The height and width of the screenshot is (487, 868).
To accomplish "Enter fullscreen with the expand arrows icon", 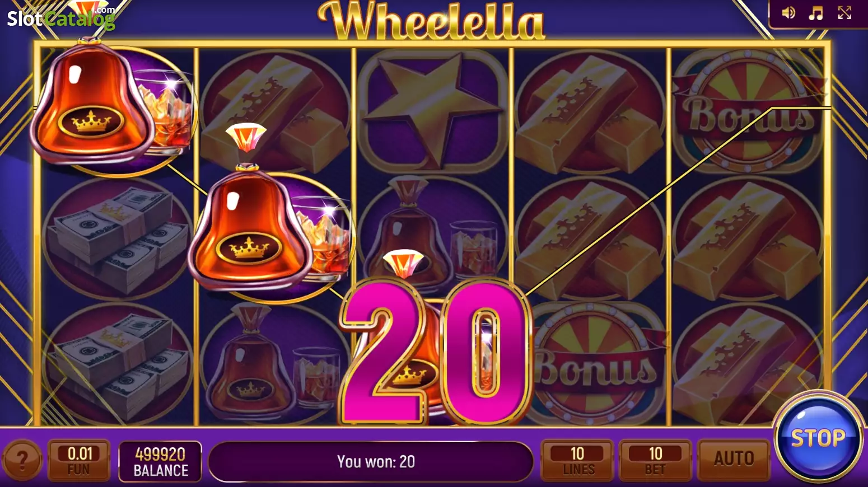I will 844,13.
